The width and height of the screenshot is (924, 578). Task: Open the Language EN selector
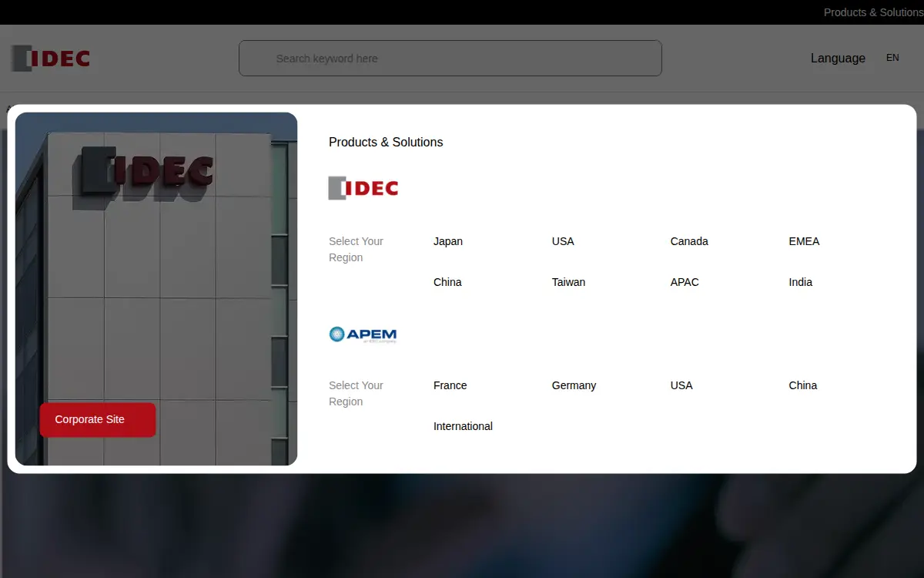[x=855, y=58]
